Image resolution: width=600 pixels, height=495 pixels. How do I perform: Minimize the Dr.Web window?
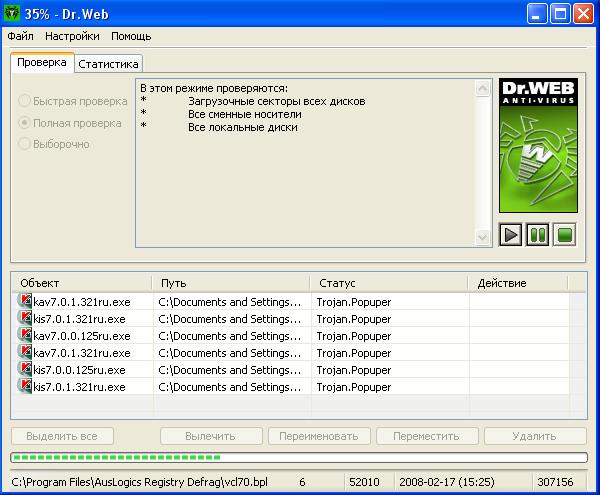(x=536, y=14)
